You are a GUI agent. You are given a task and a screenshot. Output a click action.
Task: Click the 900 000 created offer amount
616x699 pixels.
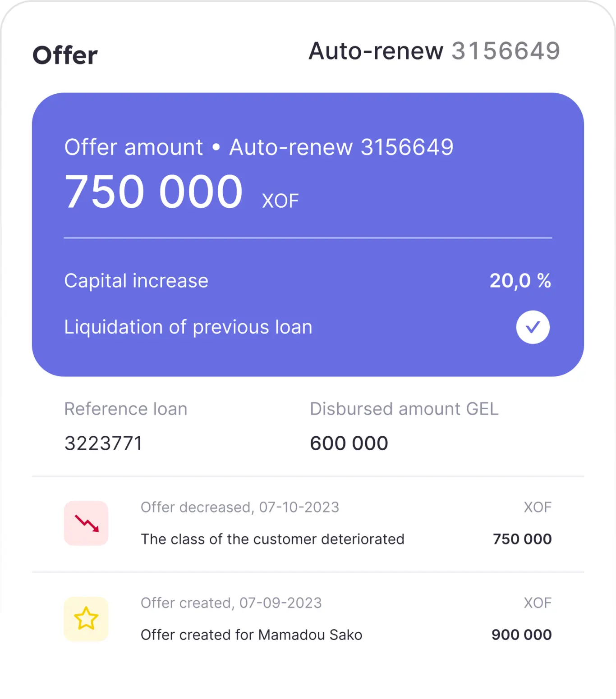[522, 635]
